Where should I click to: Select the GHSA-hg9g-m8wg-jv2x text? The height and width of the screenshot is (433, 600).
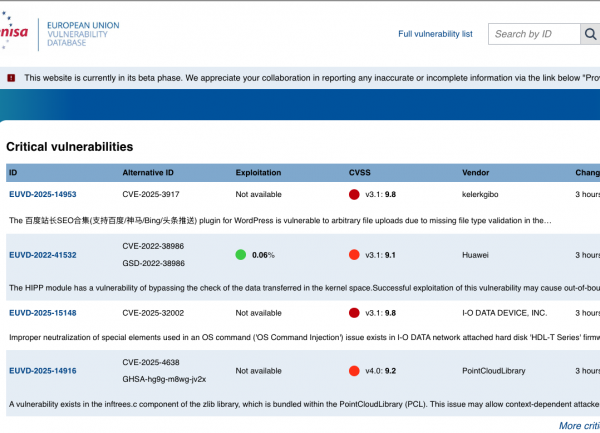click(164, 379)
